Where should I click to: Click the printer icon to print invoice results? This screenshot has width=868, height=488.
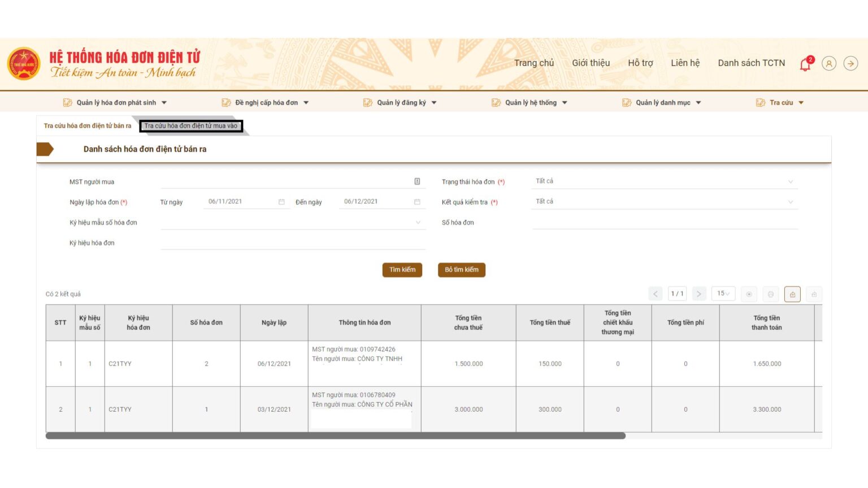point(770,294)
